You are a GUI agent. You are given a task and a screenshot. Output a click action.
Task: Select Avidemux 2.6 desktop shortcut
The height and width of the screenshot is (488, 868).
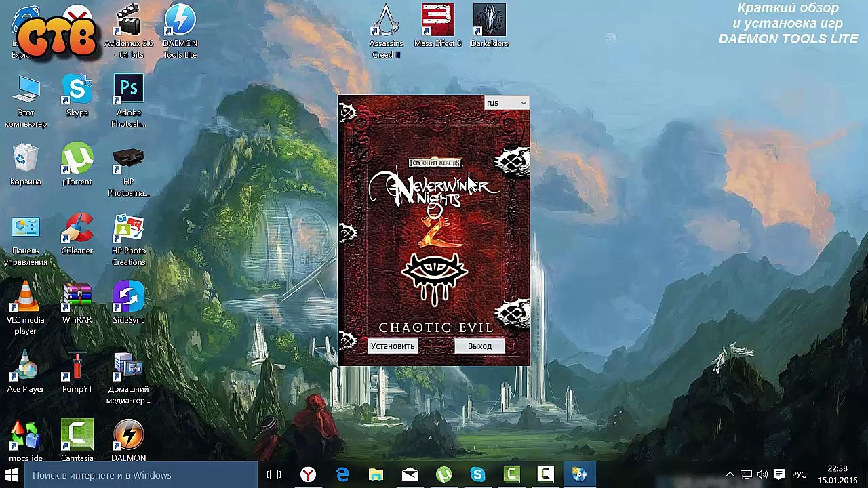[x=129, y=31]
